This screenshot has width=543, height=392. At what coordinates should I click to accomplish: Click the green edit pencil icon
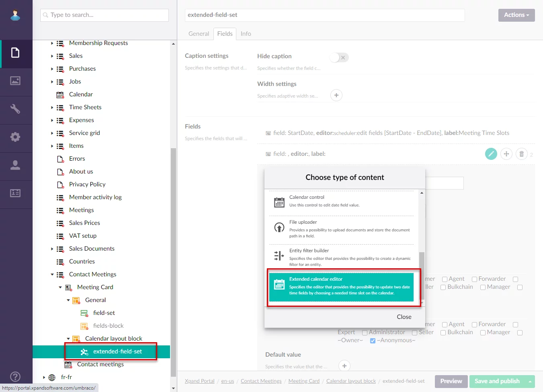pos(491,154)
